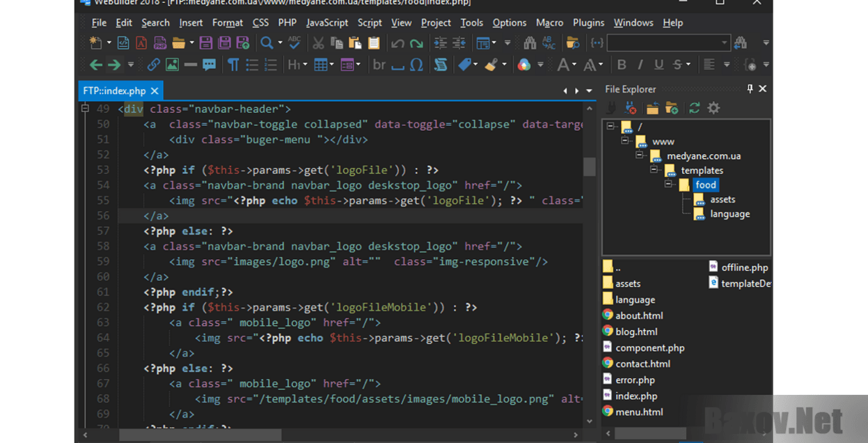Toggle bold formatting button

tap(622, 65)
